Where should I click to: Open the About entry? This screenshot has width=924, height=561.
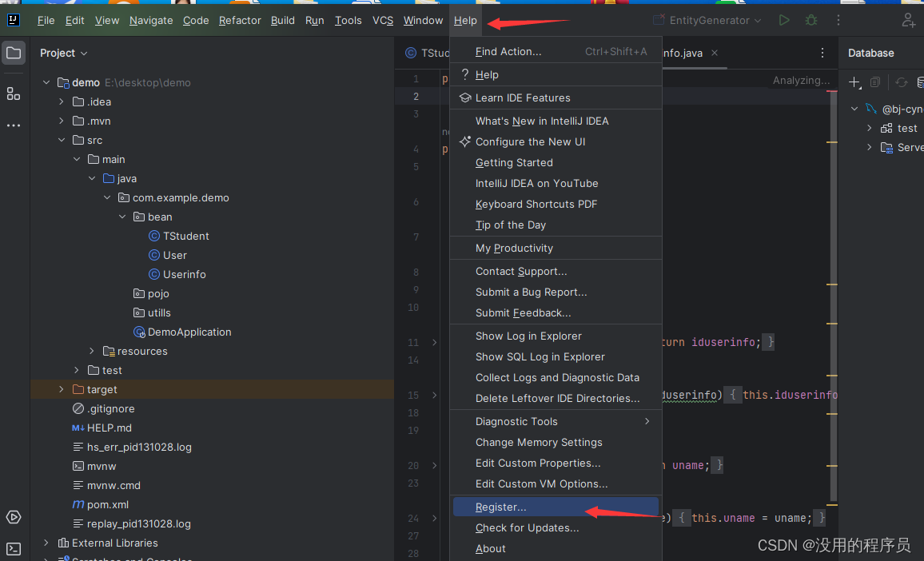[556, 549]
